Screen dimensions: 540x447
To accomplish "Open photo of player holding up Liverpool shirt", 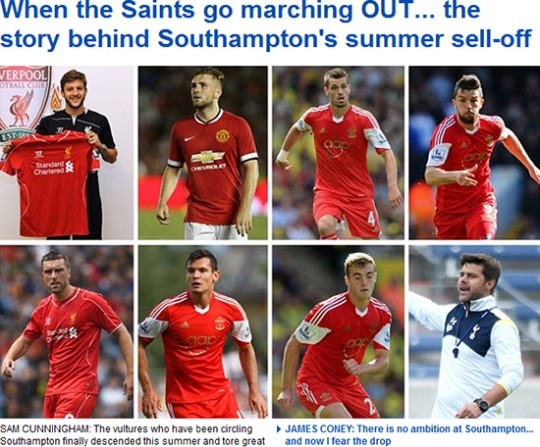I will tap(66, 153).
